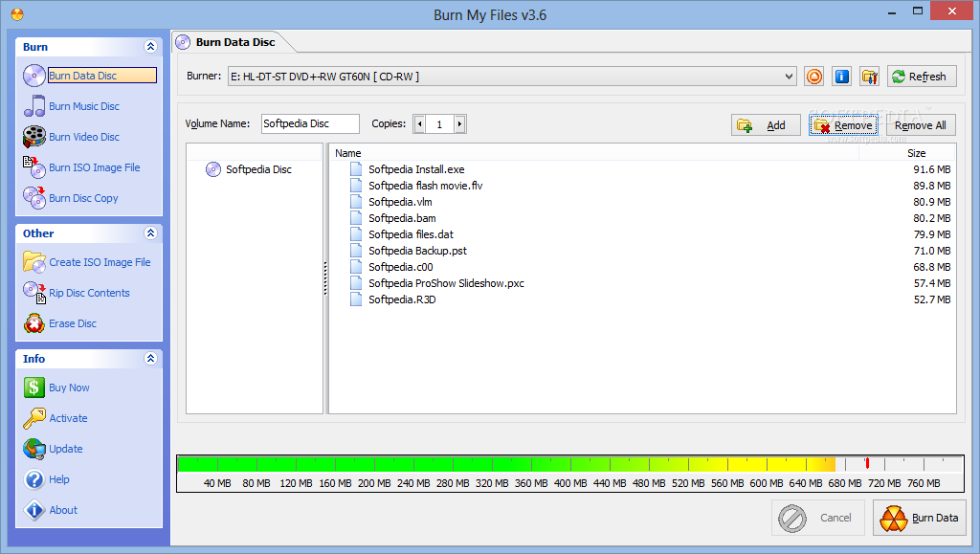Click the Softpedia Disc tree disc icon
980x554 pixels.
click(x=213, y=169)
